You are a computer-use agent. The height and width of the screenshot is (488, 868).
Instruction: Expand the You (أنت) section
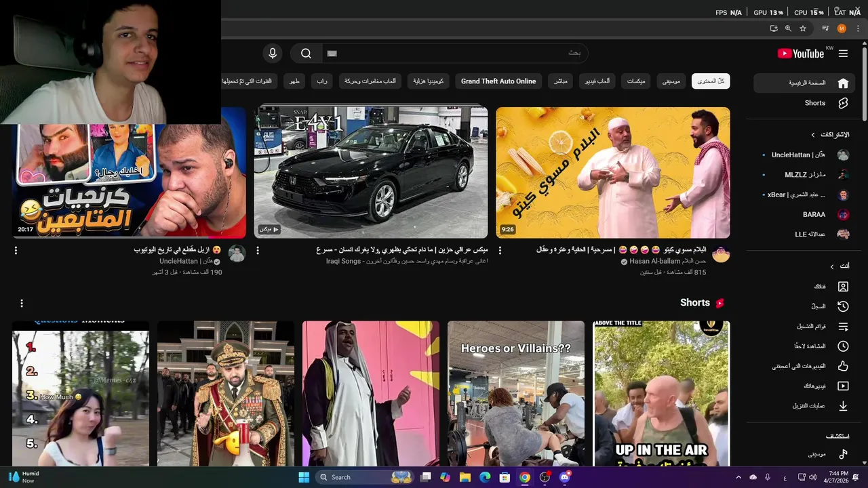click(840, 266)
